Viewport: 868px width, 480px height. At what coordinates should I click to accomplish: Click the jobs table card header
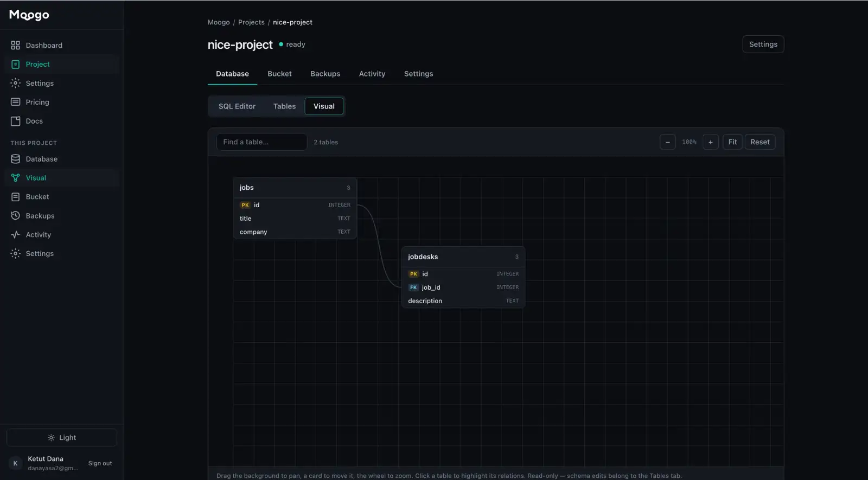tap(295, 188)
